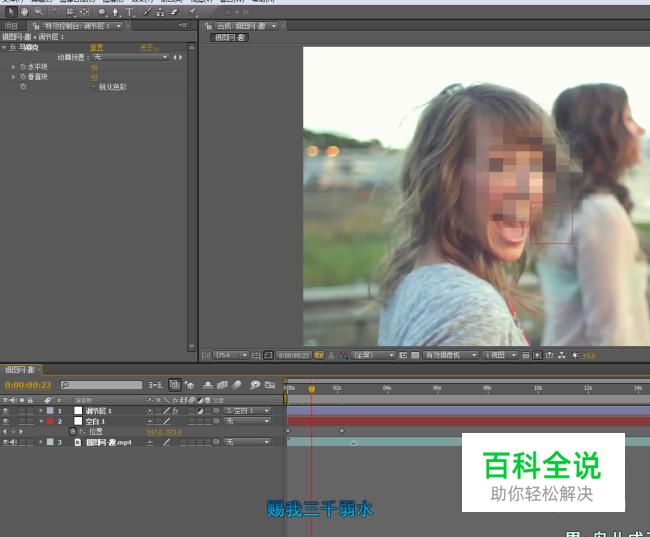The height and width of the screenshot is (537, 650).
Task: Click the brainstorm icon in timeline
Action: (255, 385)
